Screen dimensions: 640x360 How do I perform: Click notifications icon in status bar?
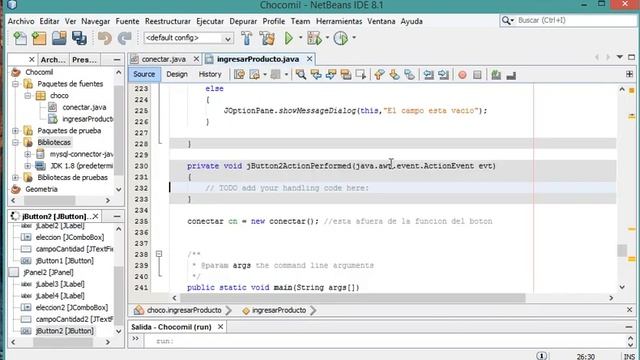tap(542, 356)
